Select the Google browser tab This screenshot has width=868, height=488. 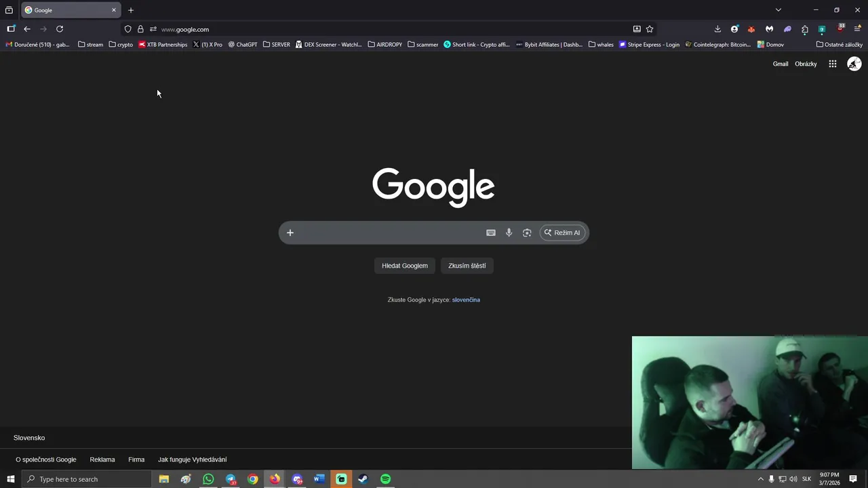70,10
